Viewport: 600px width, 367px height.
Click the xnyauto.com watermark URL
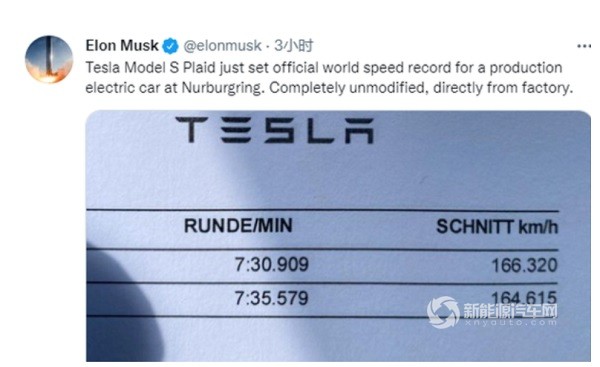pyautogui.click(x=510, y=323)
